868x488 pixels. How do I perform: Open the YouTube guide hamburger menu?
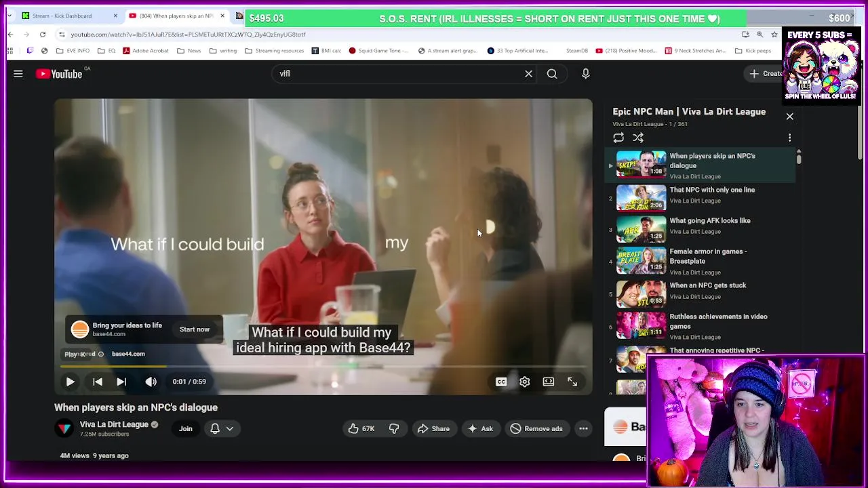pyautogui.click(x=18, y=74)
